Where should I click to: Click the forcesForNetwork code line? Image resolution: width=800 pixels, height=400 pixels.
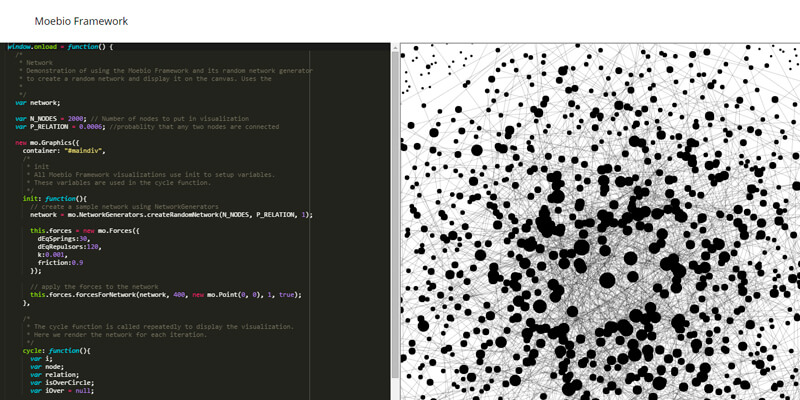pos(166,294)
